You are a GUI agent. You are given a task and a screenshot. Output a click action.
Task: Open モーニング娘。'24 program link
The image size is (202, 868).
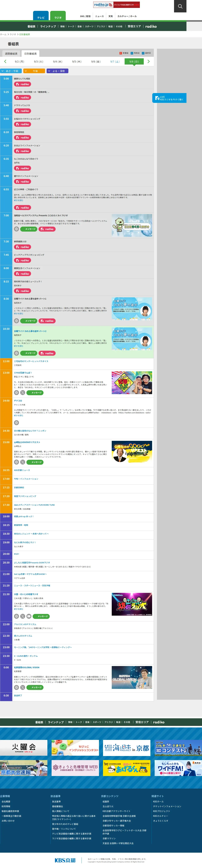(43, 647)
